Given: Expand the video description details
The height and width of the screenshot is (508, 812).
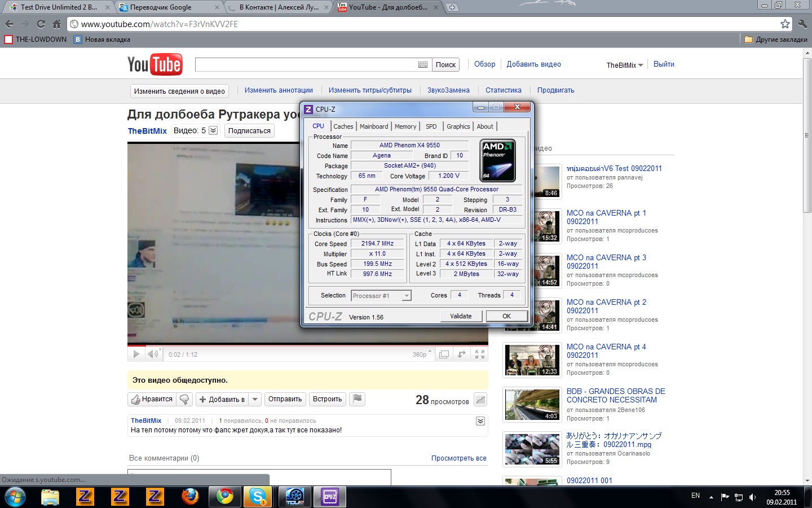Looking at the screenshot, I should click(x=480, y=421).
